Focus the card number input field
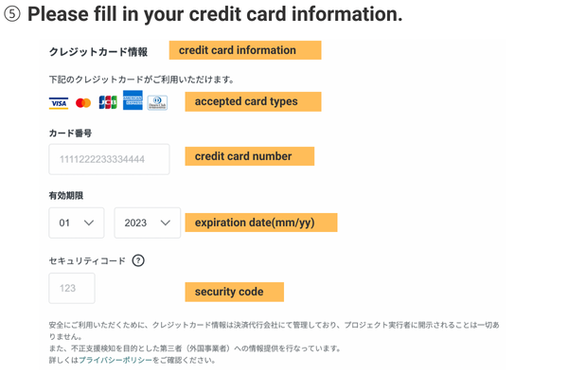Screen dimensions: 568x392 tap(109, 159)
